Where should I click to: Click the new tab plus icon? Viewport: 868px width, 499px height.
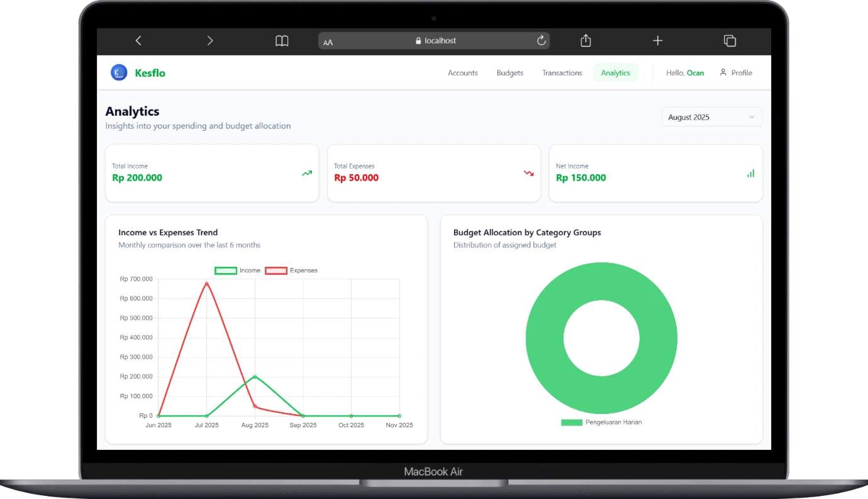657,40
